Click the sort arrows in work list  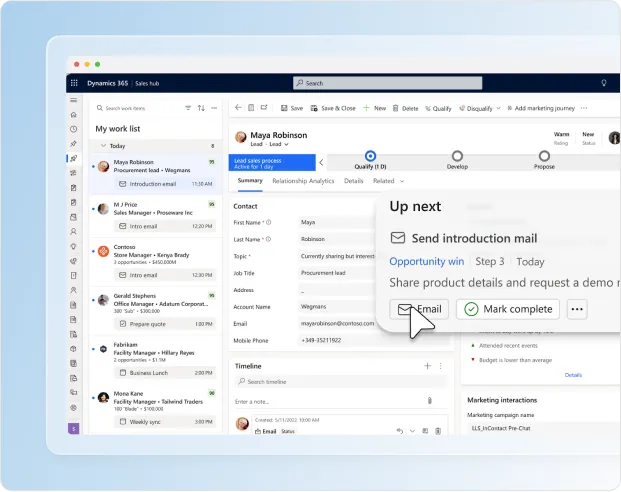coord(201,108)
